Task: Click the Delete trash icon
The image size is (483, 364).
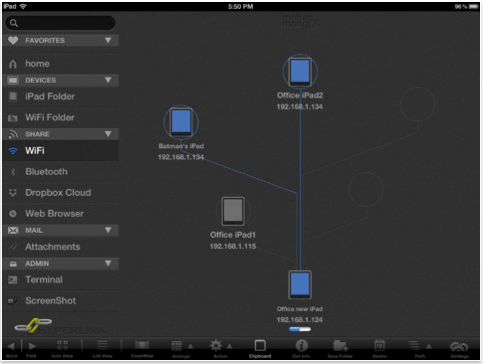Action: click(379, 346)
